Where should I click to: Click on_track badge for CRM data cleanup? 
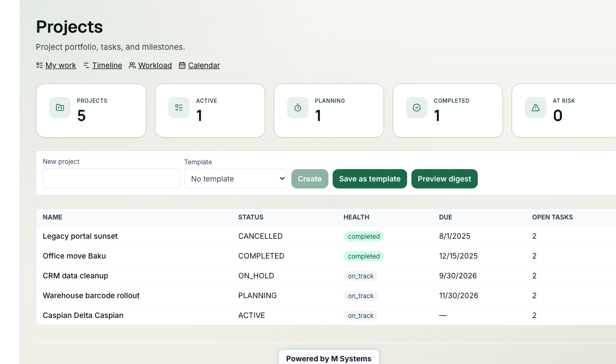pyautogui.click(x=360, y=276)
